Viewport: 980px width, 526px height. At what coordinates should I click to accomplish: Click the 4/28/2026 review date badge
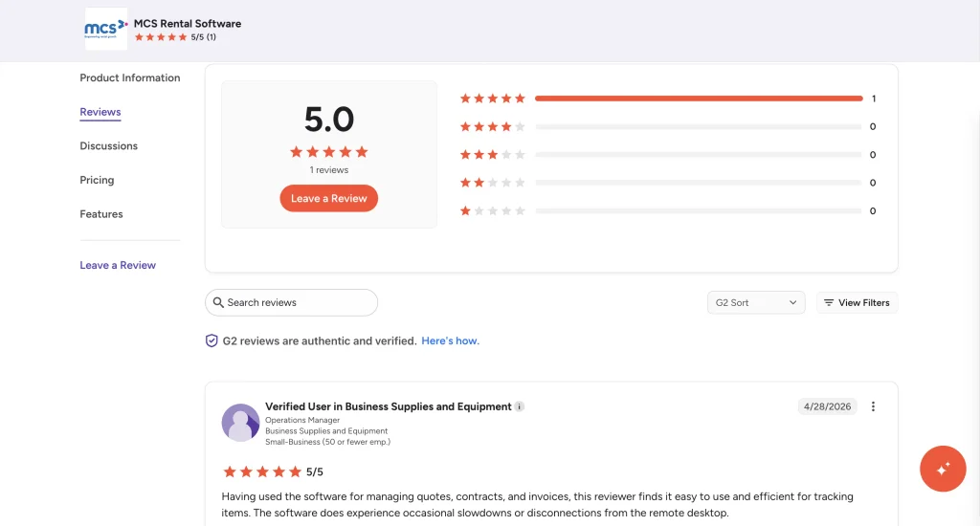click(828, 406)
